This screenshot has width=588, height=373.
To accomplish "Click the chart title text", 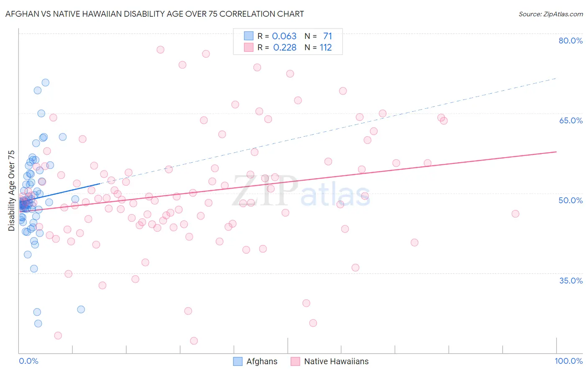I will click(155, 14).
